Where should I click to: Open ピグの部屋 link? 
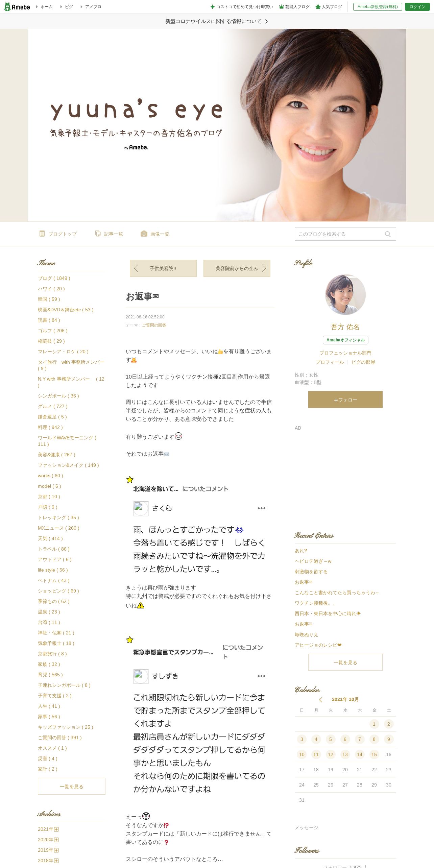[363, 362]
